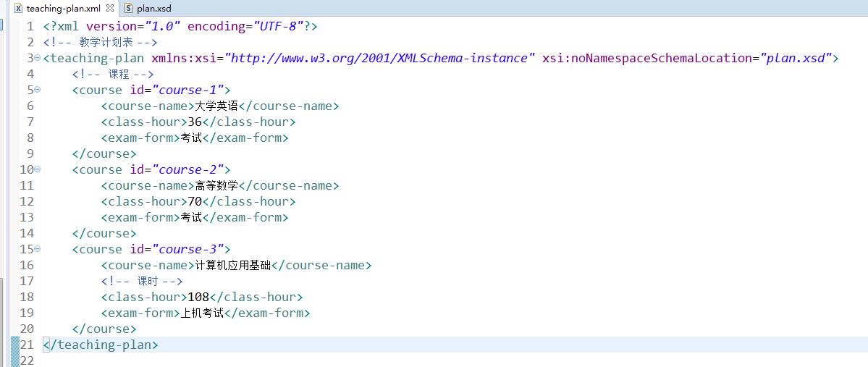
Task: Click line number 1 in the gutter
Action: (x=30, y=26)
